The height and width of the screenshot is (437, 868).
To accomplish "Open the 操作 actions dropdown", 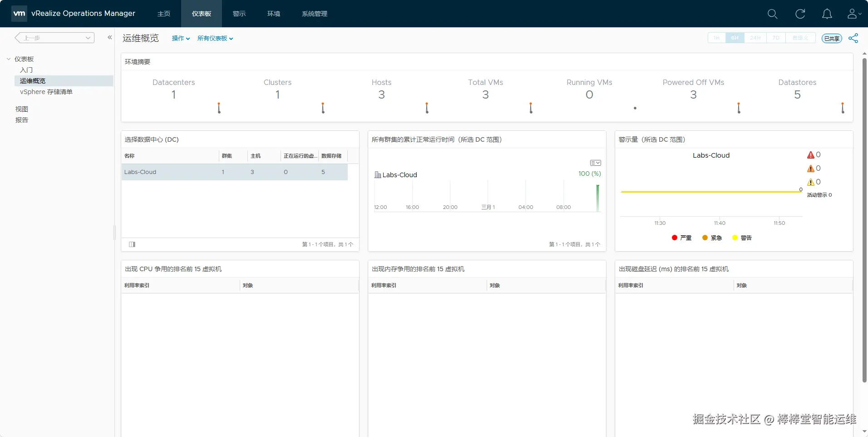I will coord(181,39).
